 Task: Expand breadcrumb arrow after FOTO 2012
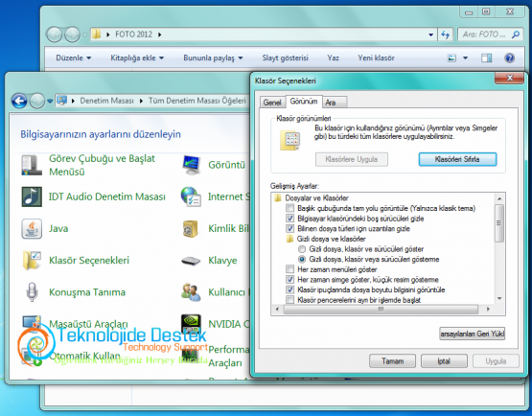159,35
